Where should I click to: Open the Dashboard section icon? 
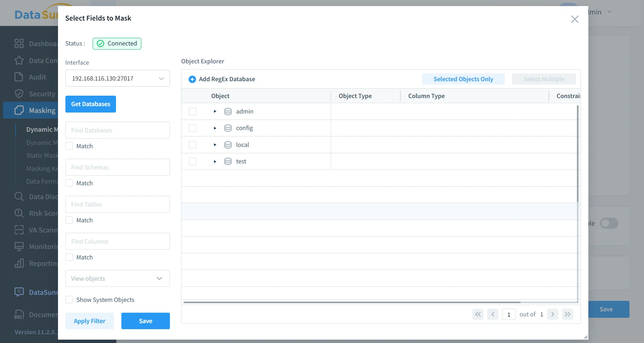(19, 43)
